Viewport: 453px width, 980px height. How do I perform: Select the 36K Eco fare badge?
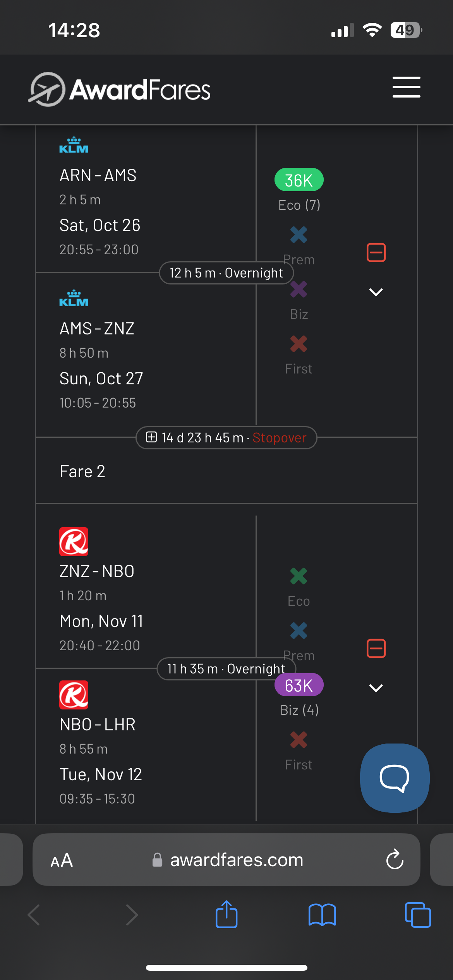point(299,180)
